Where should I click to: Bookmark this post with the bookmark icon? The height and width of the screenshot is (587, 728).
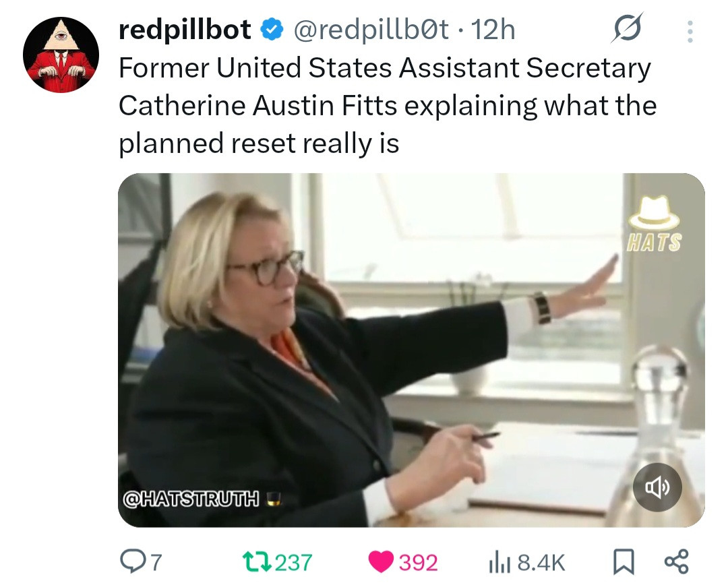[x=623, y=562]
